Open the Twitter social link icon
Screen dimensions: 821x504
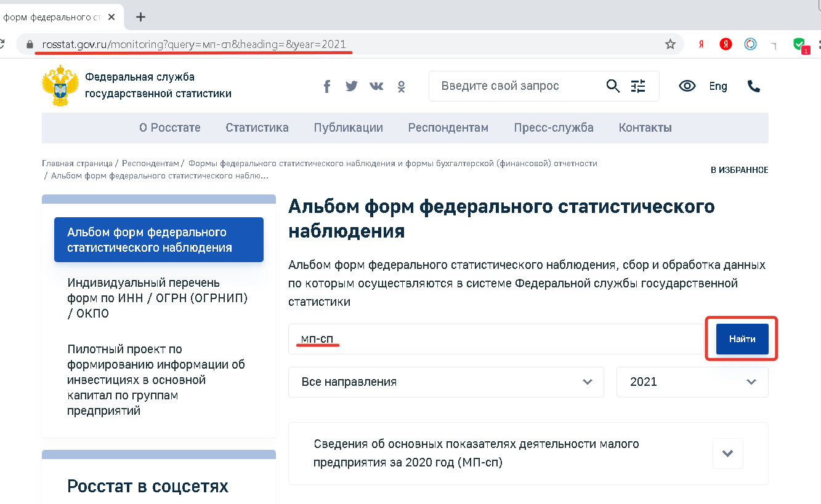click(x=352, y=86)
